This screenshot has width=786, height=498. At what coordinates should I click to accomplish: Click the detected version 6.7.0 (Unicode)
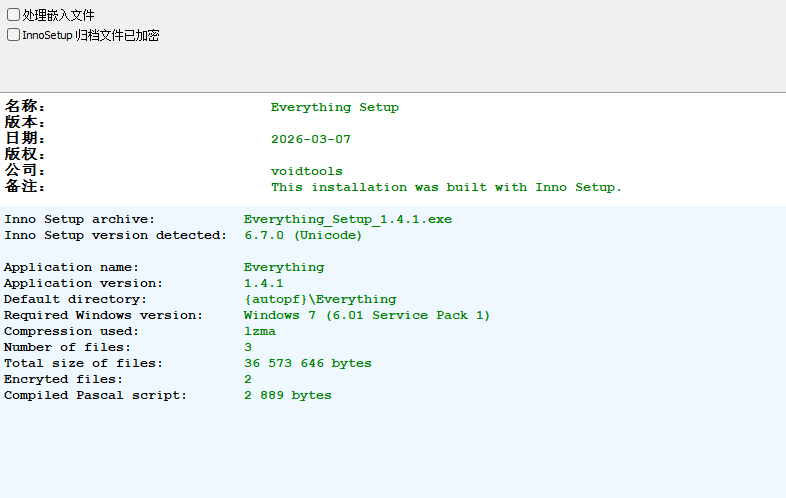(x=303, y=235)
